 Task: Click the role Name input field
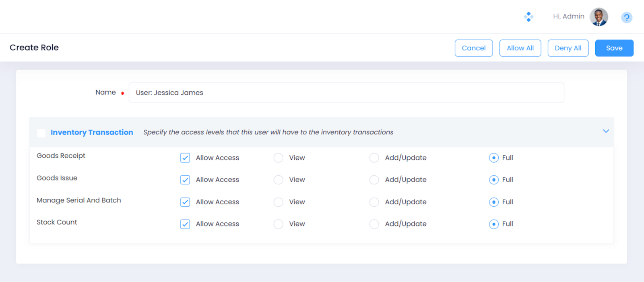[x=346, y=93]
